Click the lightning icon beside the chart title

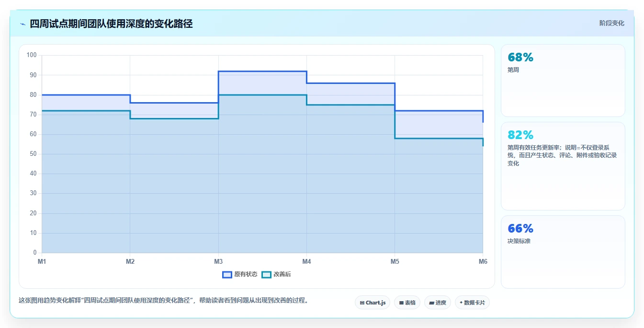click(23, 24)
